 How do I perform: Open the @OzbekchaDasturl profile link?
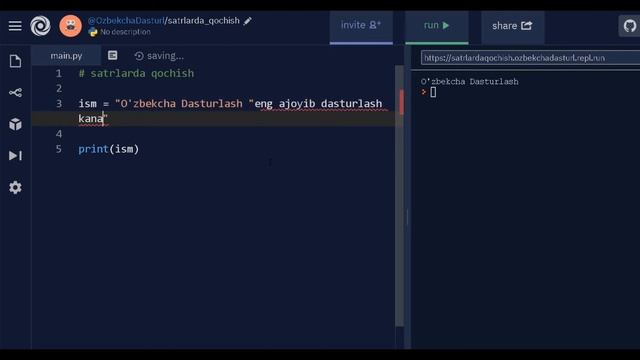[126, 20]
